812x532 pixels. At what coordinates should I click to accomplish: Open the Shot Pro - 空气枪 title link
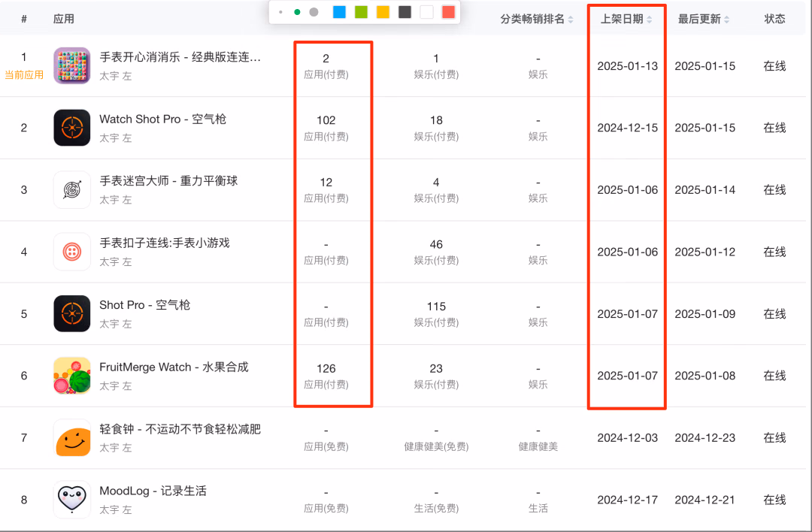pos(145,305)
